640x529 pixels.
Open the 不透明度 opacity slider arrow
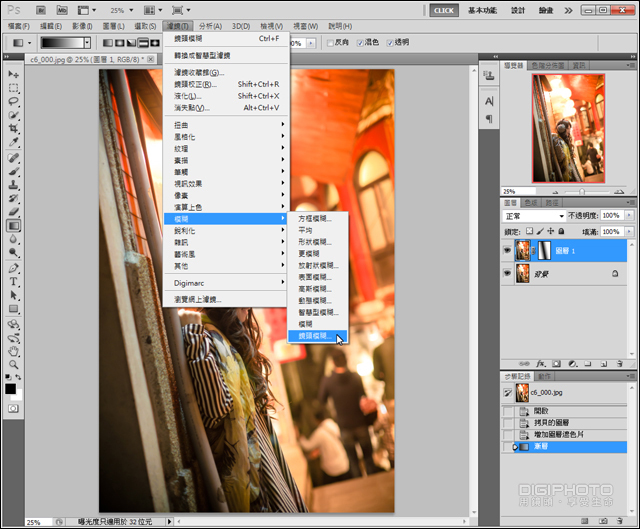(629, 215)
